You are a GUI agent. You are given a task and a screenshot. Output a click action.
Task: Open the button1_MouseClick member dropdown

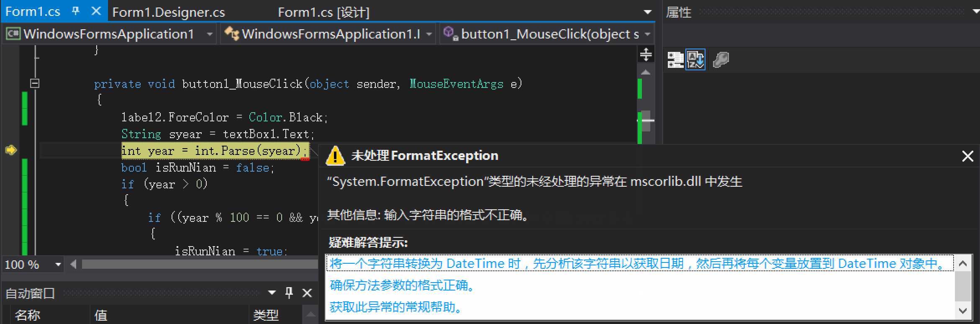pyautogui.click(x=647, y=34)
